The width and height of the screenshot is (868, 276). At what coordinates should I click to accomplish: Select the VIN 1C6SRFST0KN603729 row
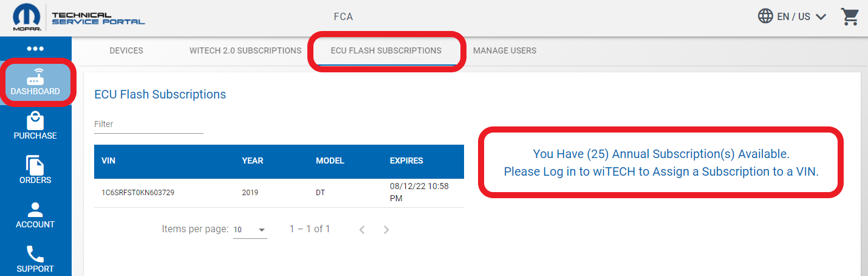coord(142,193)
